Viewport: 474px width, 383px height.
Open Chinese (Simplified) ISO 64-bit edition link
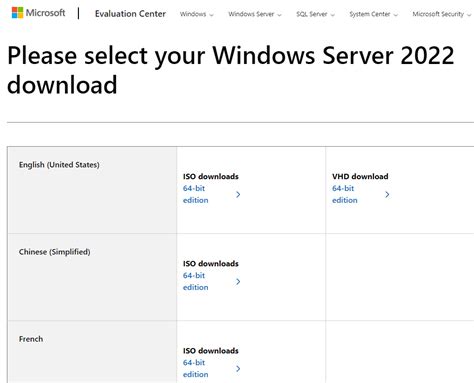click(x=196, y=281)
